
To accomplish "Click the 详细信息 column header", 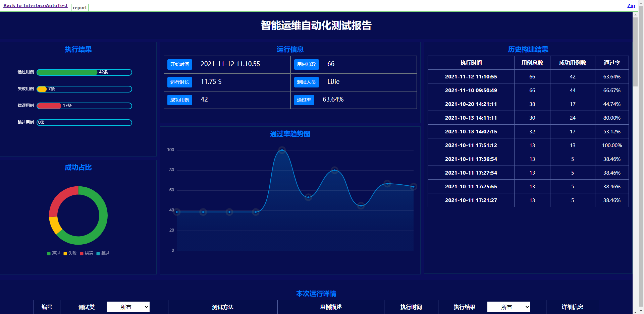I will [x=573, y=307].
